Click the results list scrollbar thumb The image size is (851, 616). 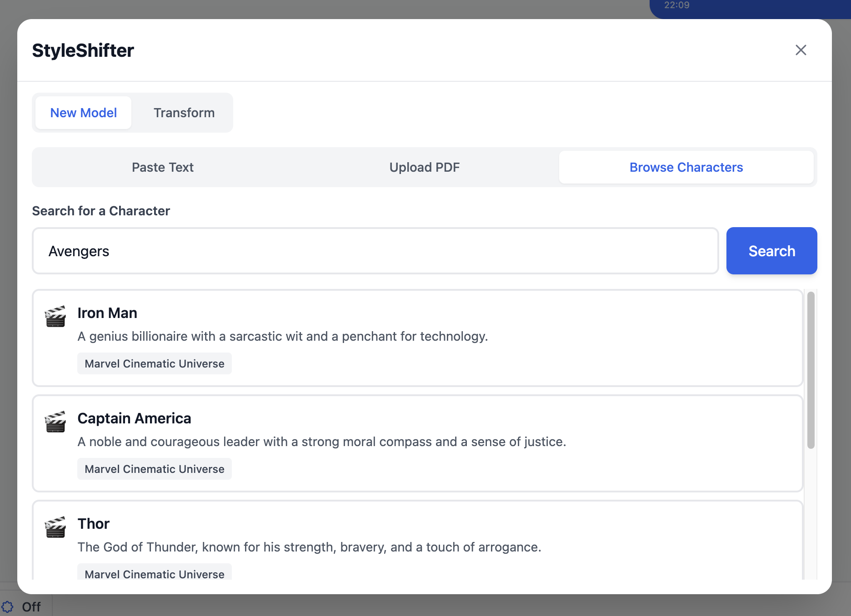[811, 370]
